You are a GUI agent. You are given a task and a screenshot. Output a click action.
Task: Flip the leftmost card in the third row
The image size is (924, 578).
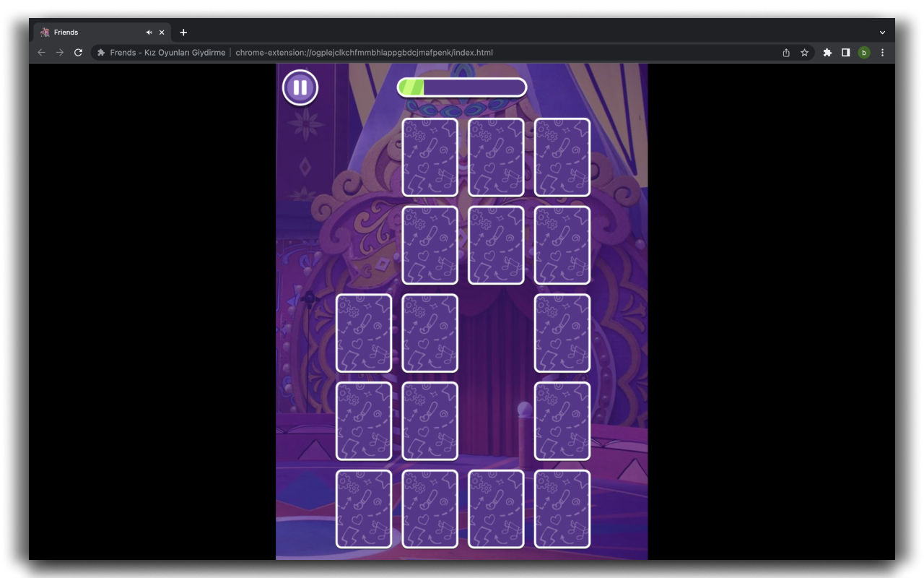[364, 333]
